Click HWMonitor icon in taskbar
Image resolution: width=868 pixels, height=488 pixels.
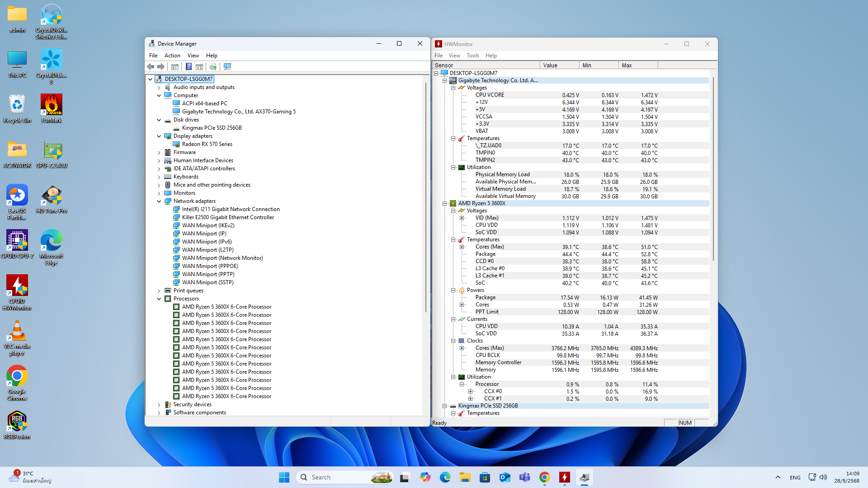(565, 477)
